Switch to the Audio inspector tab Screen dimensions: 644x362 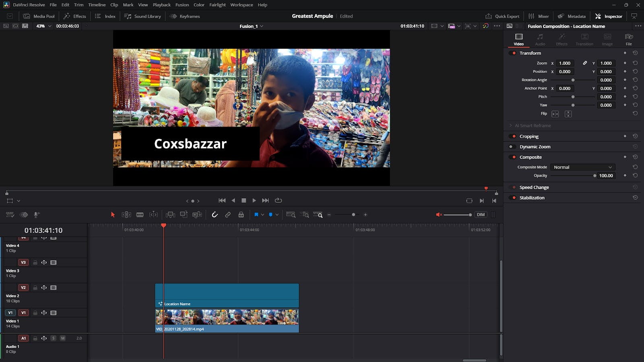tap(540, 39)
